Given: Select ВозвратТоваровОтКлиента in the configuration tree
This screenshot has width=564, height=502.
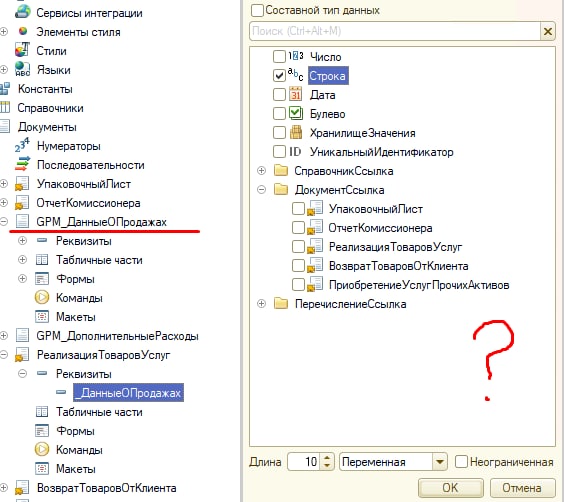Looking at the screenshot, I should pyautogui.click(x=106, y=488).
